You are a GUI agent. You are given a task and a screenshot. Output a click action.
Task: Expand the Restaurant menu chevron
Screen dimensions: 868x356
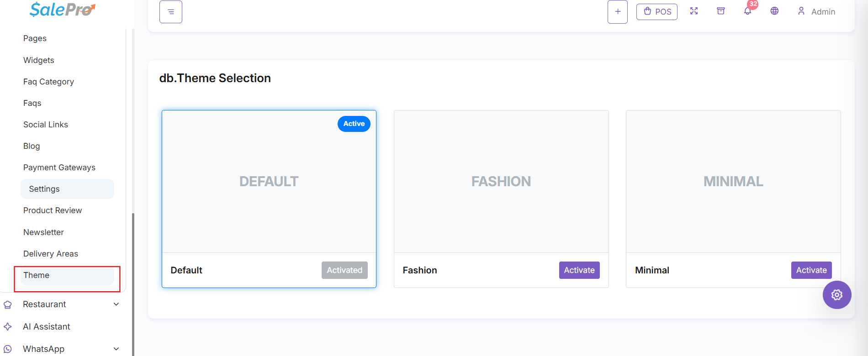point(116,304)
